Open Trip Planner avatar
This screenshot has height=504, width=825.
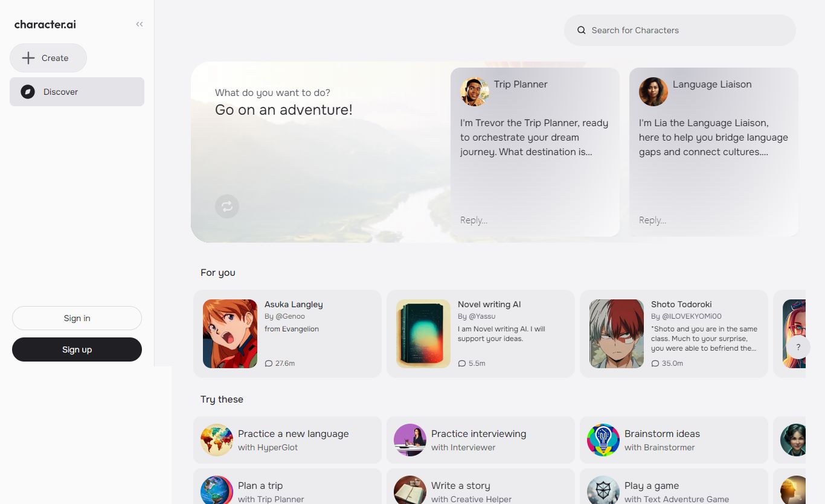click(475, 92)
